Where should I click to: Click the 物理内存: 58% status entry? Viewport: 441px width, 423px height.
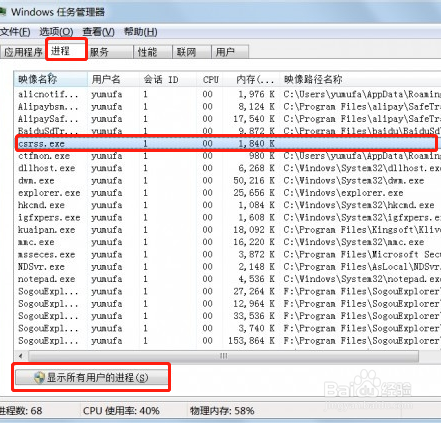(x=222, y=411)
